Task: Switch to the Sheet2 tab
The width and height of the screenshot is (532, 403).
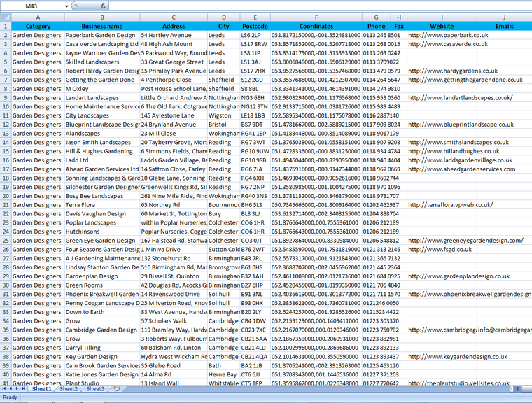Action: 69,389
